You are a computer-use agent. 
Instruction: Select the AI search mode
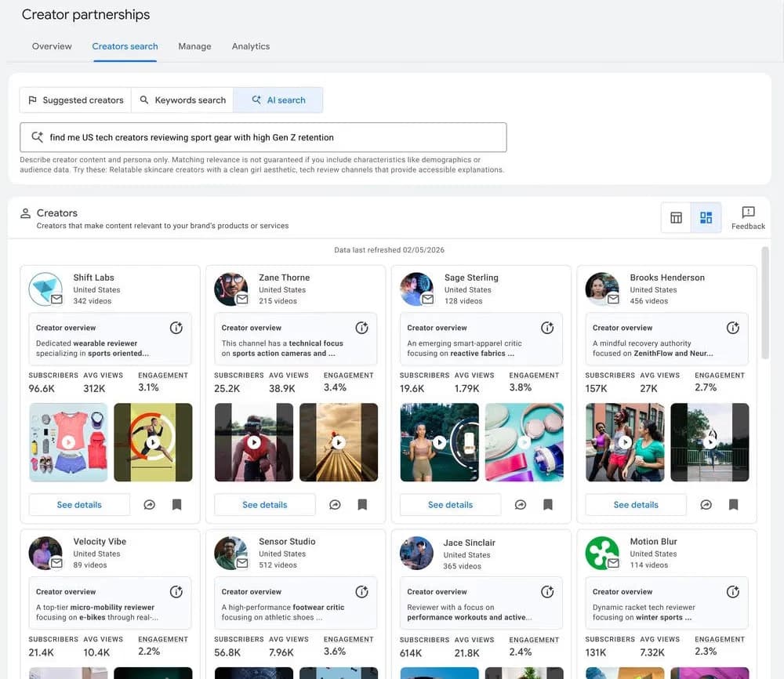click(x=278, y=100)
